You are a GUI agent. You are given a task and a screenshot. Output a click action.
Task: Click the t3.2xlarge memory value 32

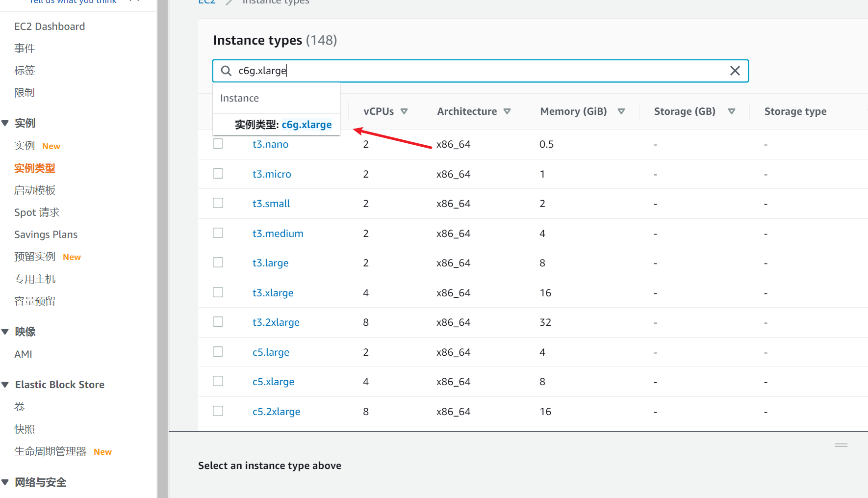(x=545, y=322)
